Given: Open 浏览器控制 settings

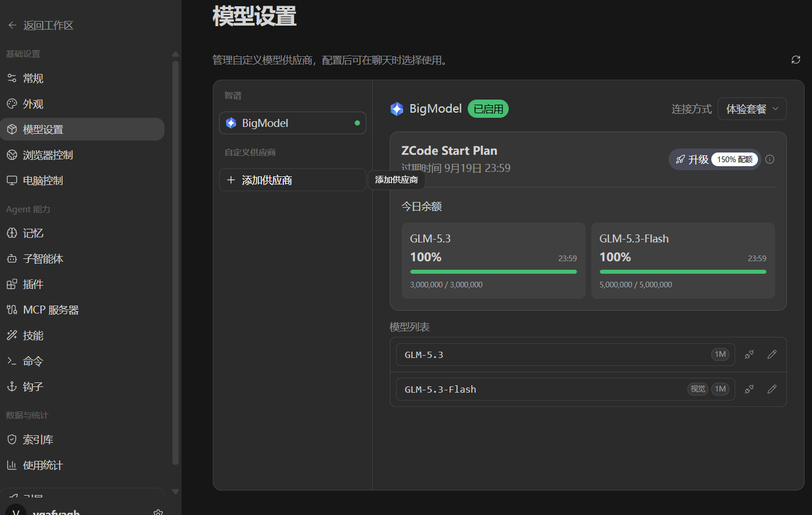Looking at the screenshot, I should point(83,155).
